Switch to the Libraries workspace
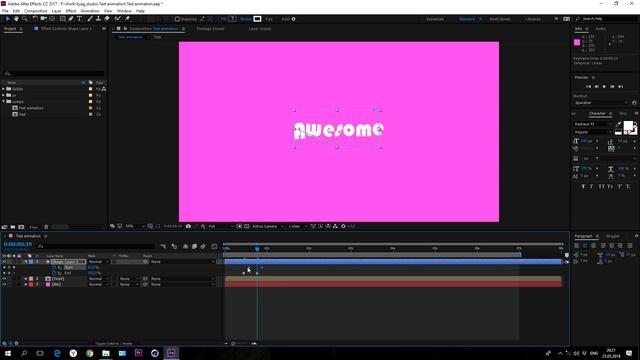 tap(533, 19)
